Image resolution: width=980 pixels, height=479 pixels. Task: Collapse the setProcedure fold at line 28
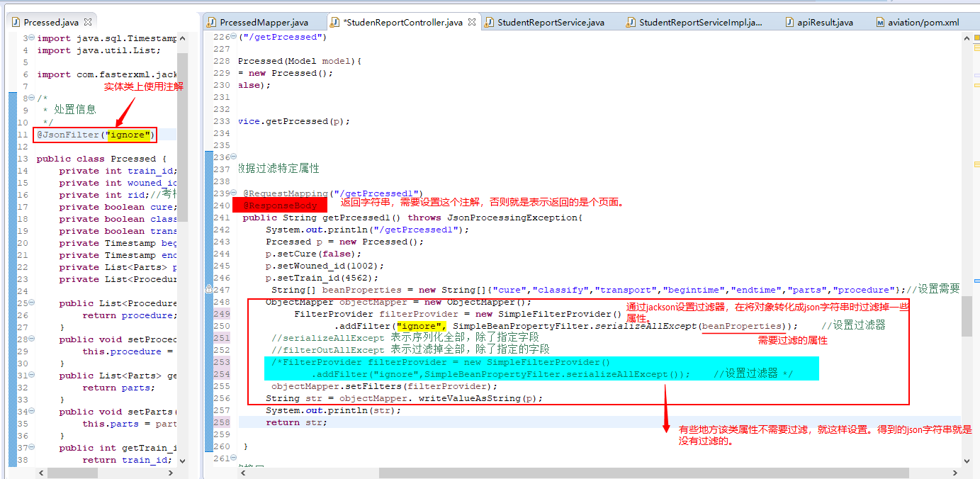coord(31,339)
